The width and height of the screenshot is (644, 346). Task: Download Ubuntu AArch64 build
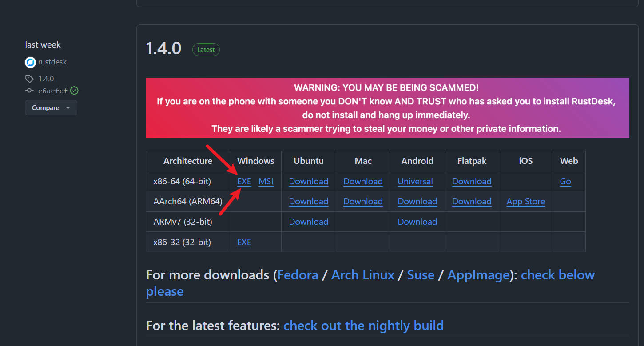[309, 201]
